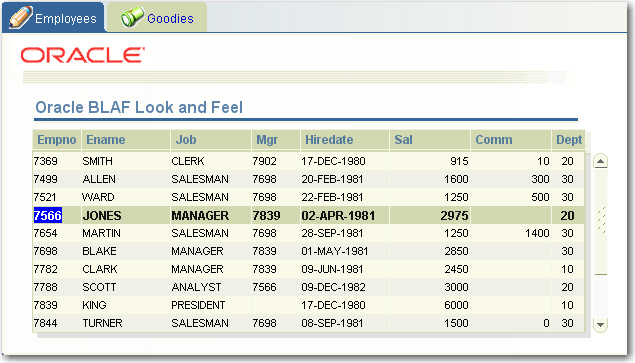This screenshot has width=635, height=363.
Task: Click the pencil icon on Employees tab
Action: tap(20, 17)
